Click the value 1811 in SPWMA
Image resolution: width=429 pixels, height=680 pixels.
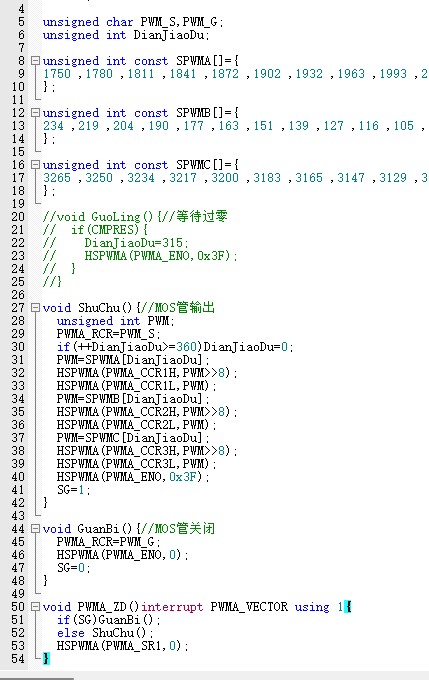[141, 74]
